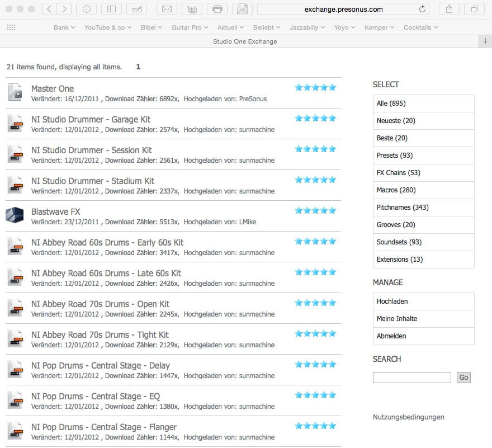492x448 pixels.
Task: Expand the Bank bookmarks folder
Action: pos(64,27)
